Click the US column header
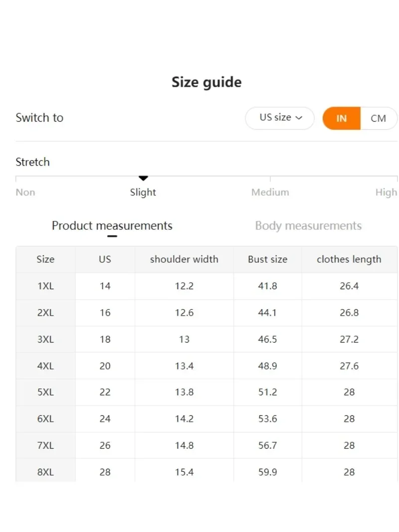 pos(105,259)
